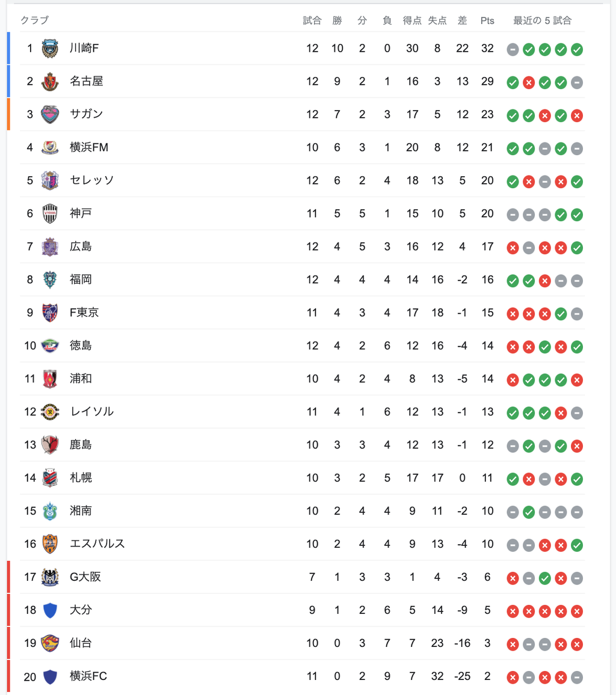Click 神戸's first draw indicator

click(513, 215)
